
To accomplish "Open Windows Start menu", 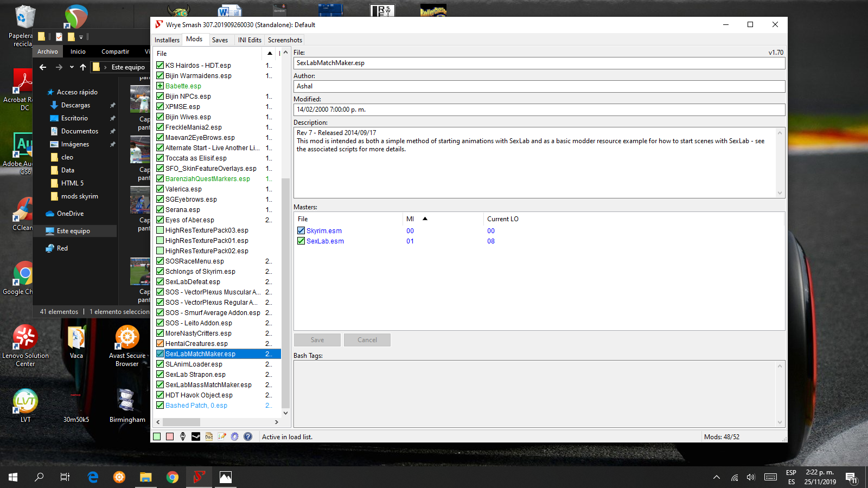I will (x=13, y=477).
